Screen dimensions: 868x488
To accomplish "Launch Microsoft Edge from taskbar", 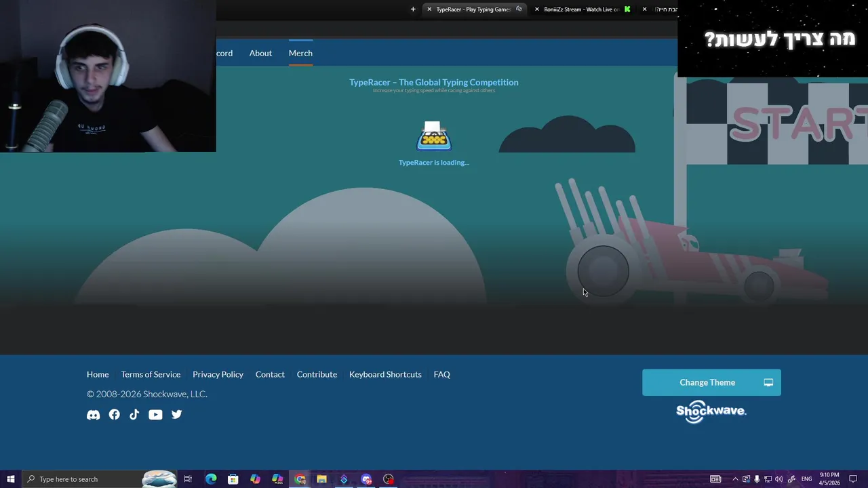I will 211,479.
